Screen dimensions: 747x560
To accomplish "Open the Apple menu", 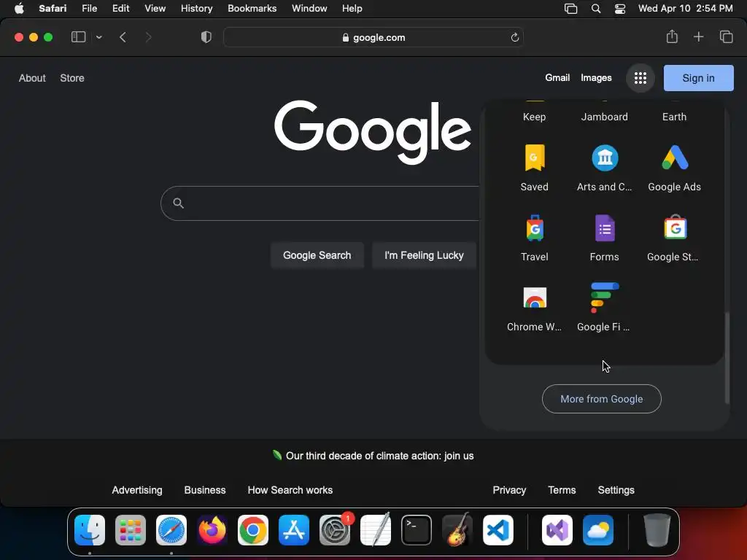I will [x=19, y=9].
